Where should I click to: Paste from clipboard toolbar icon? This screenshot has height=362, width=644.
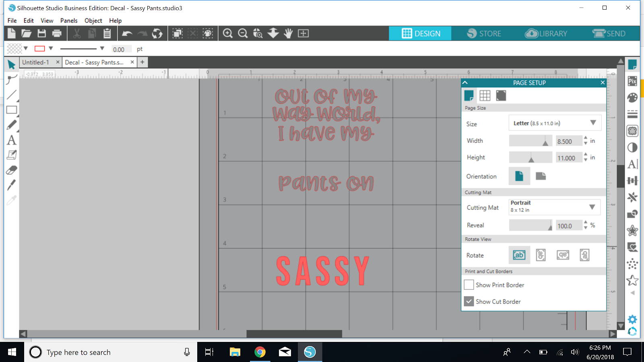tap(107, 33)
